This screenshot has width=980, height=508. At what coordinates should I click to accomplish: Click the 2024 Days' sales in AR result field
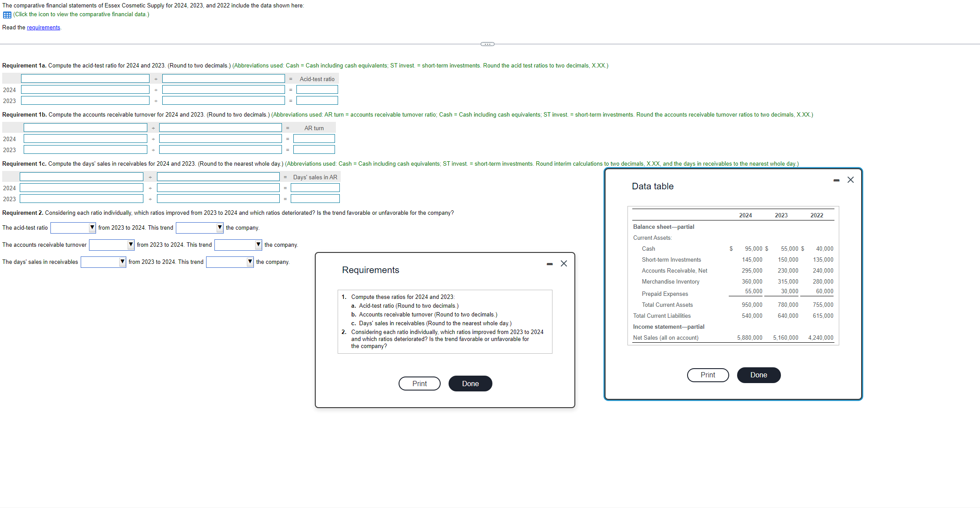point(315,188)
